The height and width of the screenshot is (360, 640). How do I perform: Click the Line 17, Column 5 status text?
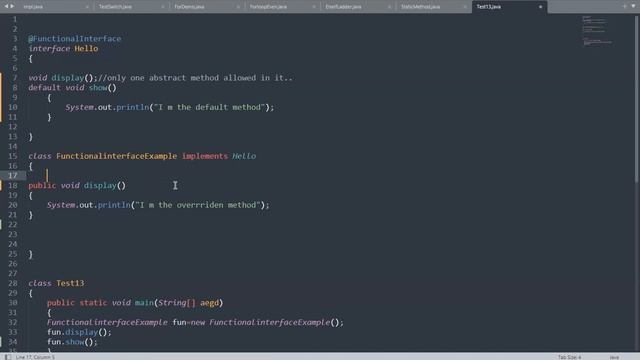point(35,357)
